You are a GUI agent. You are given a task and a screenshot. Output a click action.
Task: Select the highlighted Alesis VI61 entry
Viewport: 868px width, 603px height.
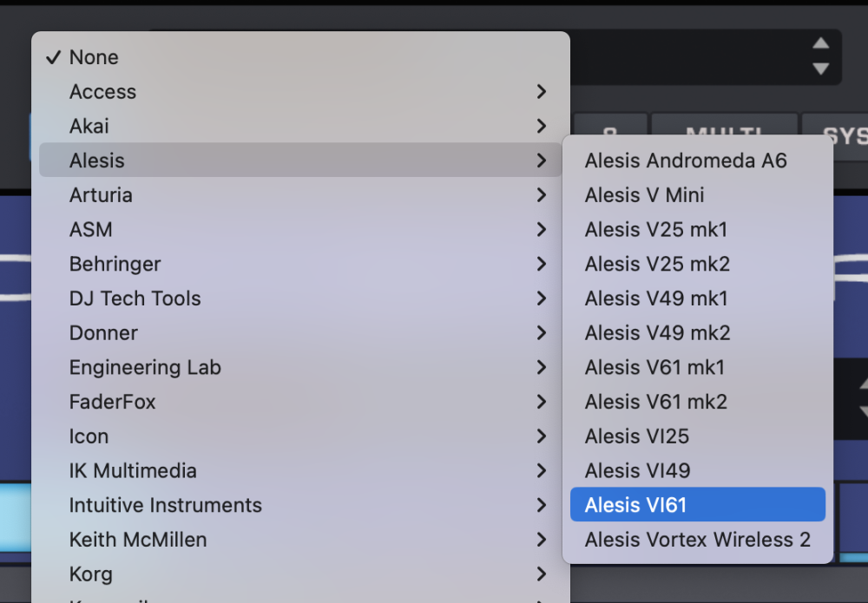click(636, 505)
